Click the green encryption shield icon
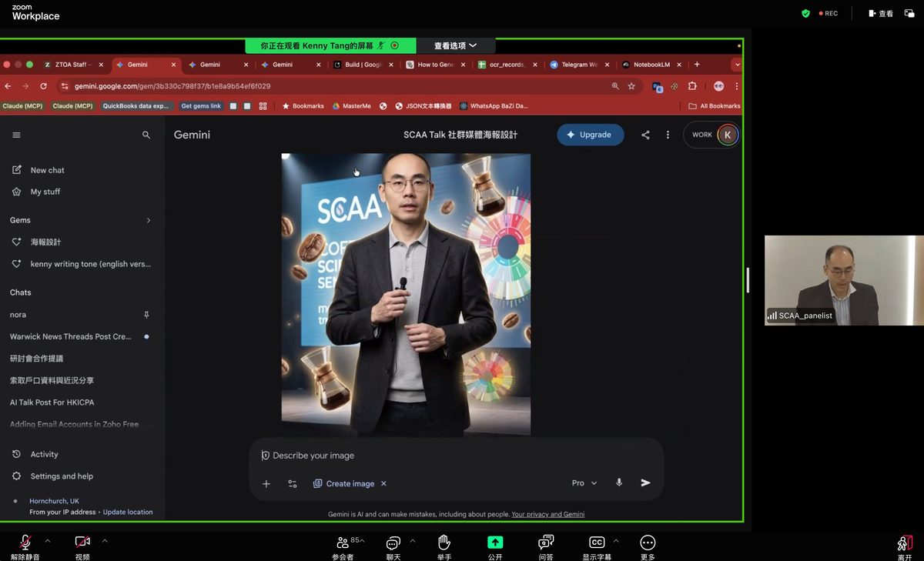This screenshot has width=924, height=561. pyautogui.click(x=805, y=13)
